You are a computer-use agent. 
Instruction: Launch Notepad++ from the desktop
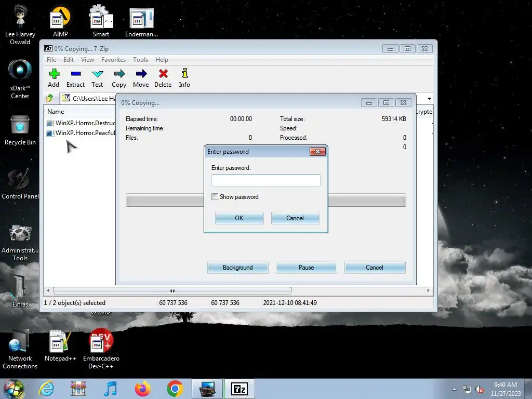pos(60,346)
